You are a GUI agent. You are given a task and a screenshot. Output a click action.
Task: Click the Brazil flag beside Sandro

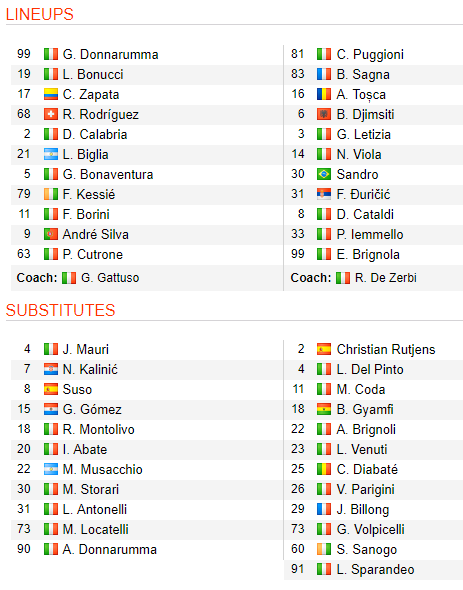tap(324, 174)
